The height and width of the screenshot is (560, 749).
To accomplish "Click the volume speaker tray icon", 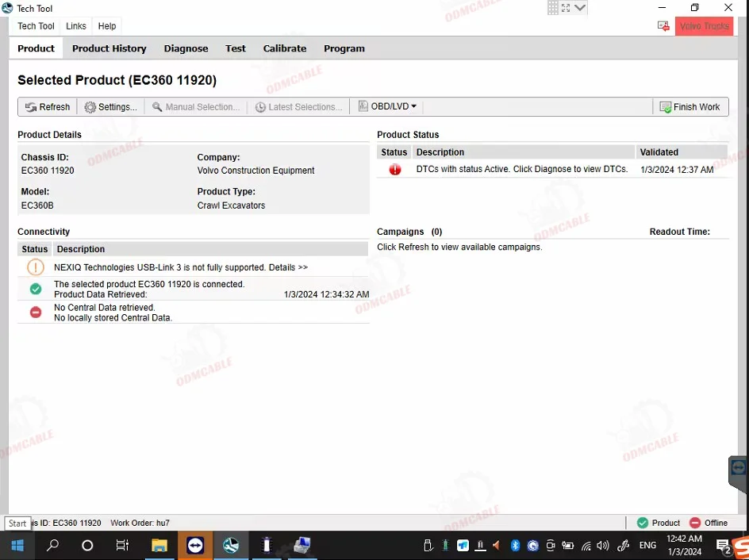I will coord(603,545).
